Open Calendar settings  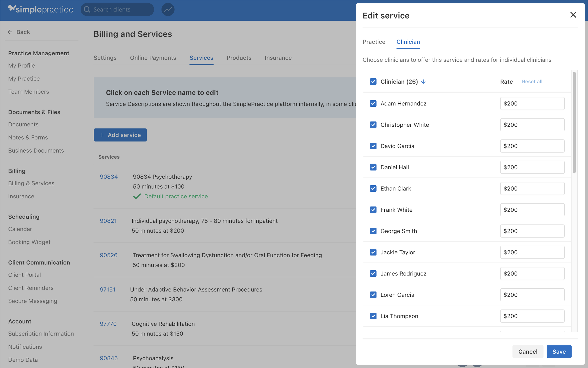(20, 229)
